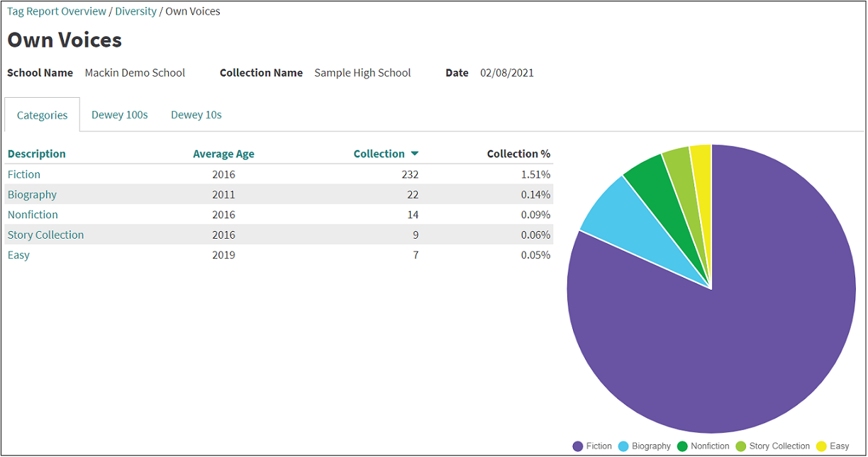
Task: Toggle Fiction purple legend dot
Action: tap(578, 446)
